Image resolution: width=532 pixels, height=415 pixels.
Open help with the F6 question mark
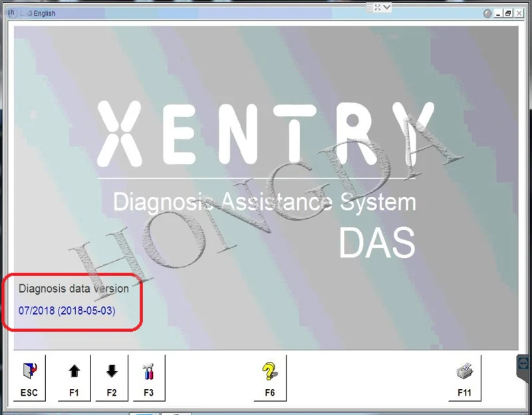270,378
